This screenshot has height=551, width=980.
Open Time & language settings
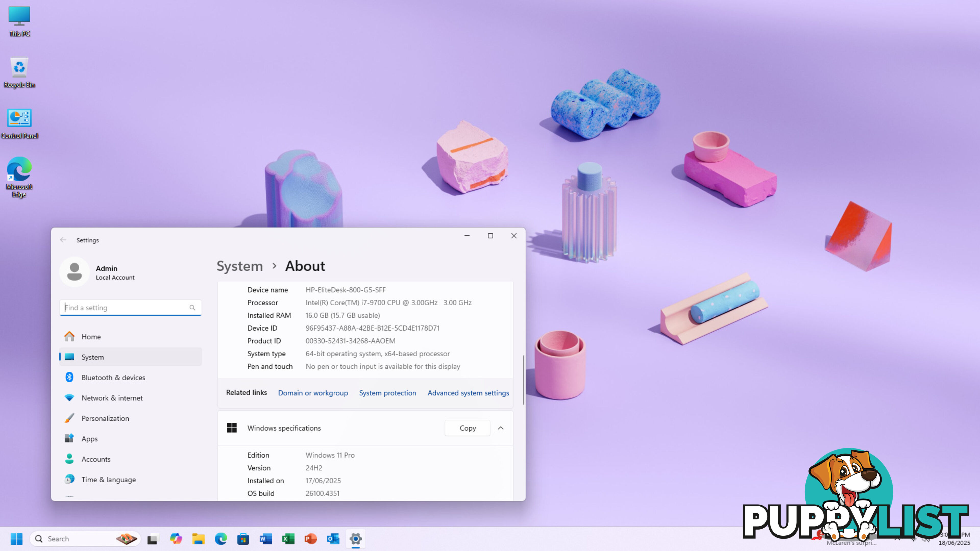click(x=130, y=480)
